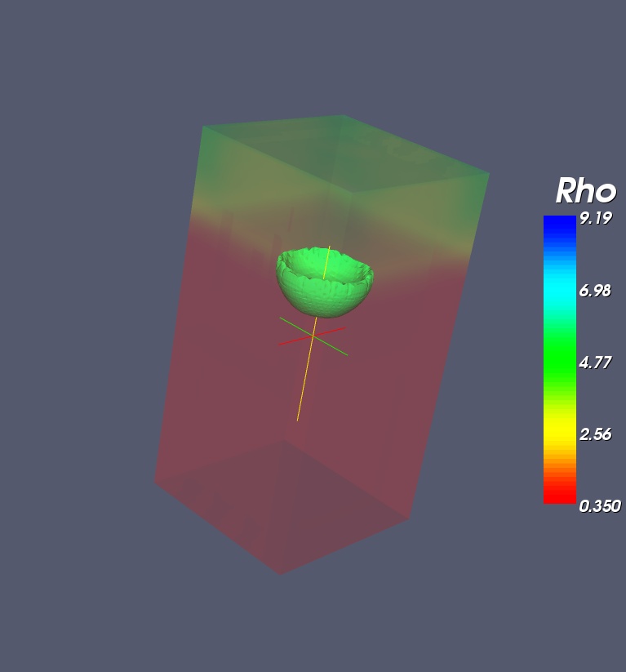The width and height of the screenshot is (626, 672).
Task: Click the axes cross center point
Action: (x=313, y=337)
